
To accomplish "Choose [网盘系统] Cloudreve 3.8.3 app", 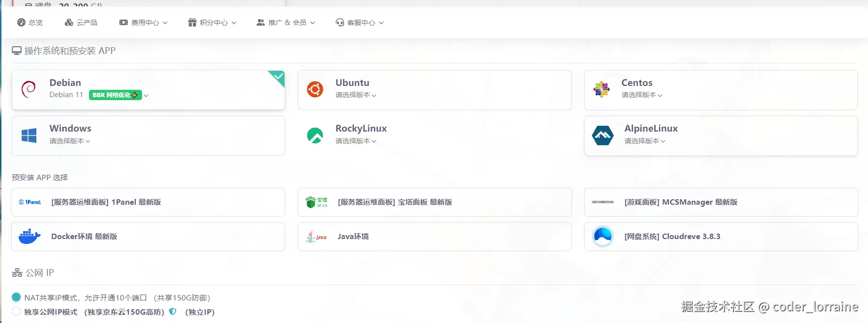I will 721,237.
